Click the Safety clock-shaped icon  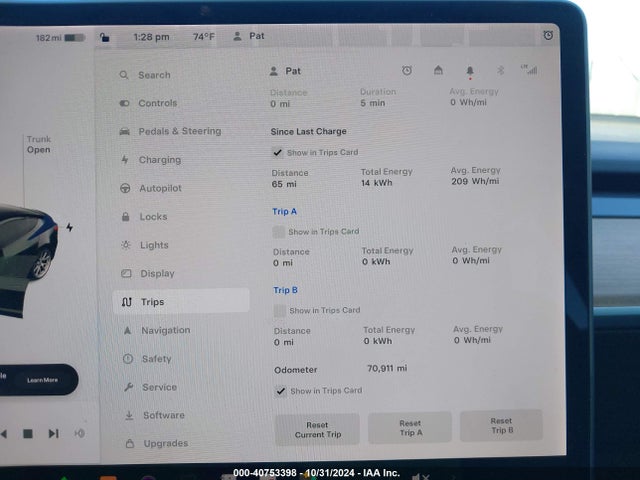[128, 359]
